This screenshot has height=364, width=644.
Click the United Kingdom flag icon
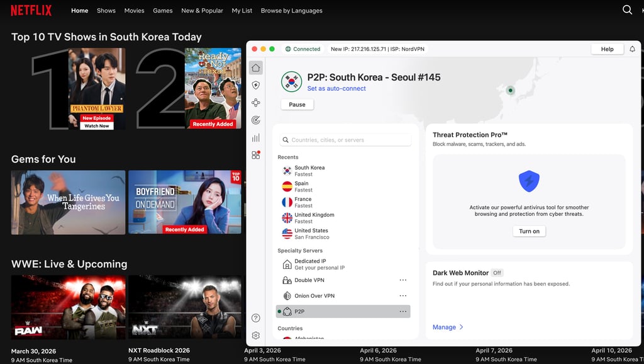287,217
